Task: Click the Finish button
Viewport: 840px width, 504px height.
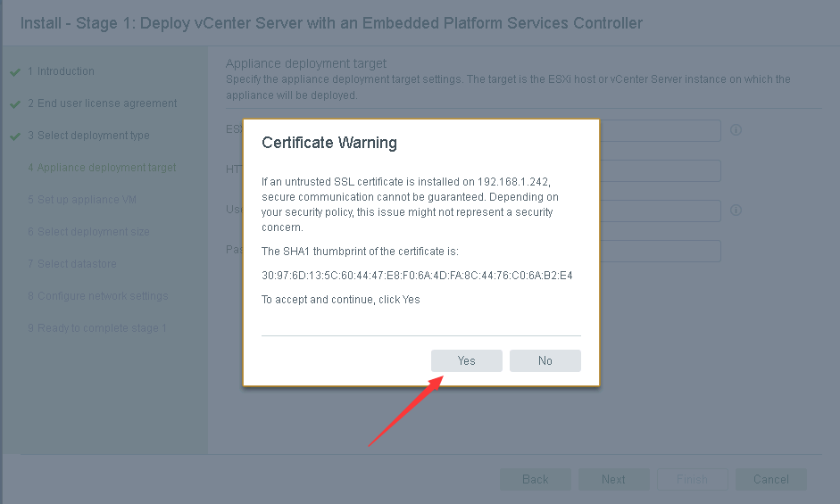Action: click(692, 479)
